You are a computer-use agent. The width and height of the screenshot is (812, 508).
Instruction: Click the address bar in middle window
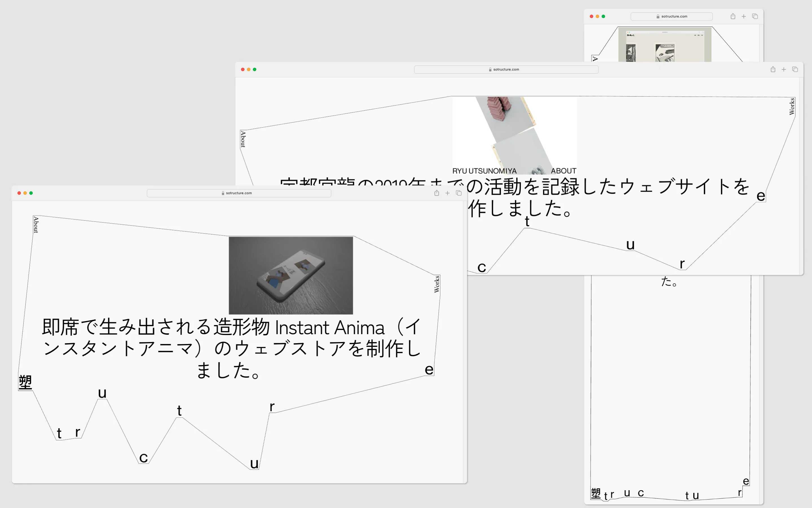[x=506, y=69]
